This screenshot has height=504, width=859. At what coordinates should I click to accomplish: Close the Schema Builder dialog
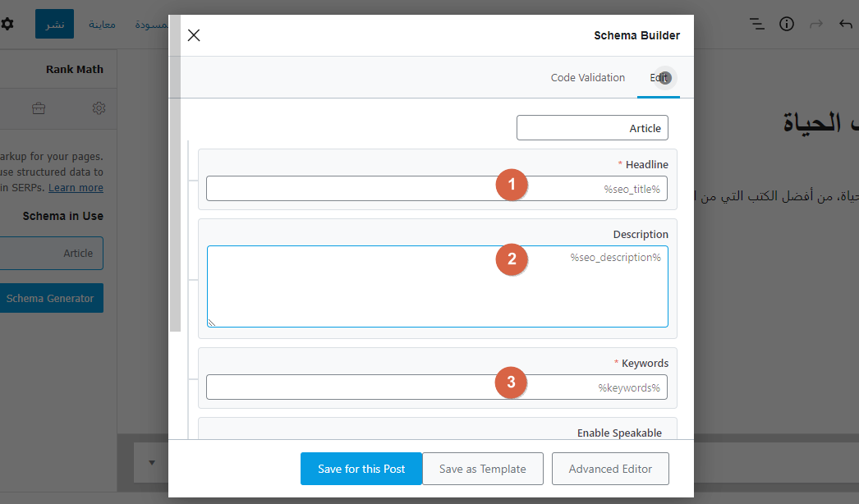tap(194, 35)
